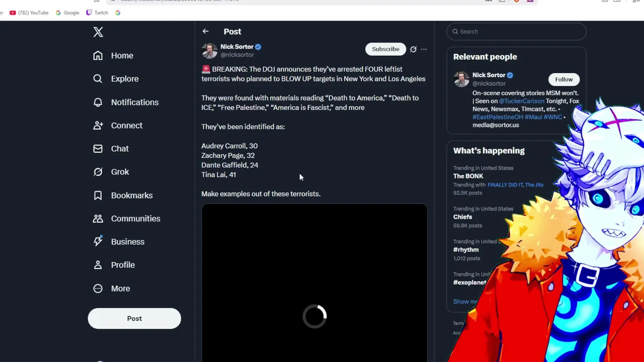Click 'Audrey Carroll, 30' text
The image size is (644, 362).
point(229,146)
